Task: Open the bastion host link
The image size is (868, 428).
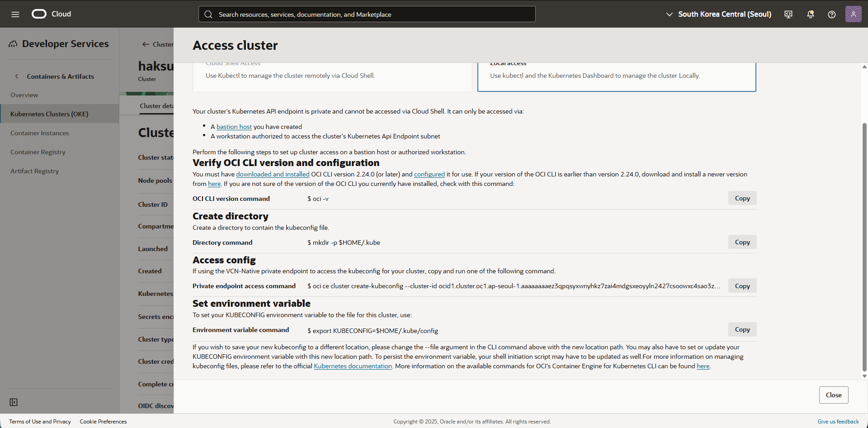Action: coord(234,127)
